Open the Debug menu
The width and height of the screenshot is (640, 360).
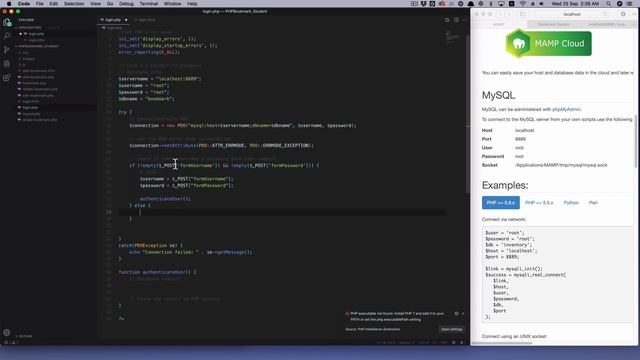(x=126, y=4)
